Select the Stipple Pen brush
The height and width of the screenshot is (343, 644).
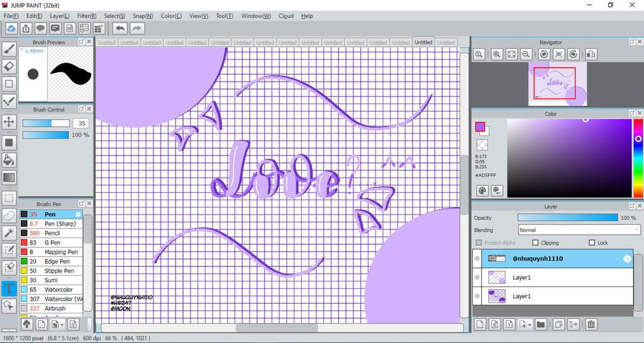point(52,271)
